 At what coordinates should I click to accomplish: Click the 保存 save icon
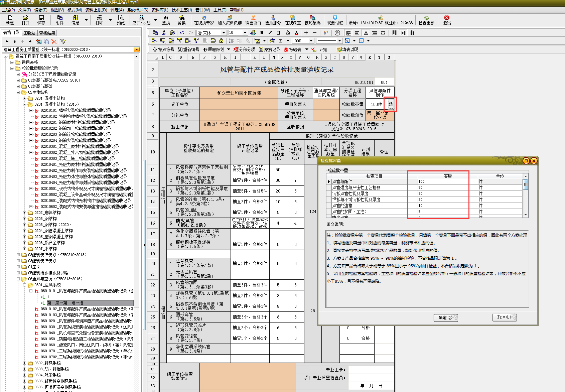(x=41, y=20)
